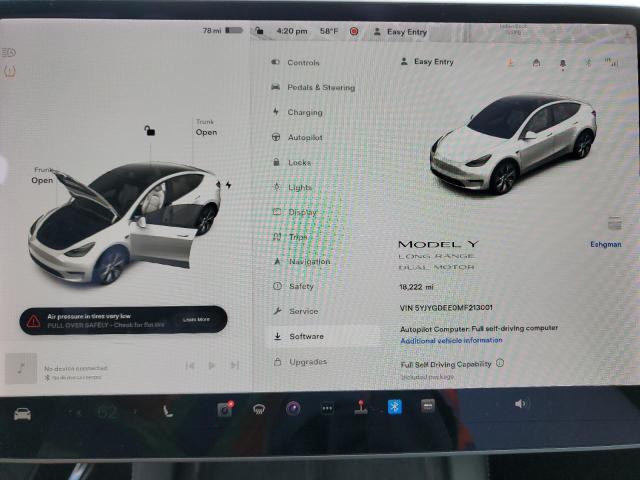Raise cabin temperature with right arrow
Screen dimensions: 640x480
[x=135, y=412]
